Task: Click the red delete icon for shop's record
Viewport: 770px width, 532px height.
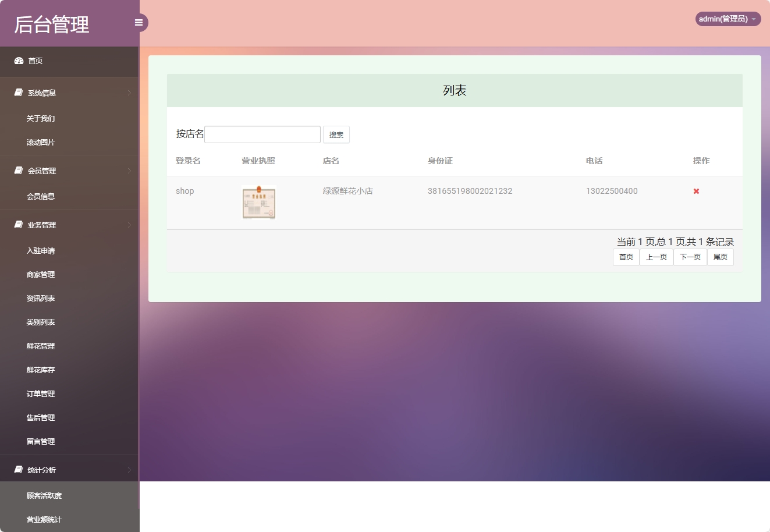Action: [x=696, y=191]
